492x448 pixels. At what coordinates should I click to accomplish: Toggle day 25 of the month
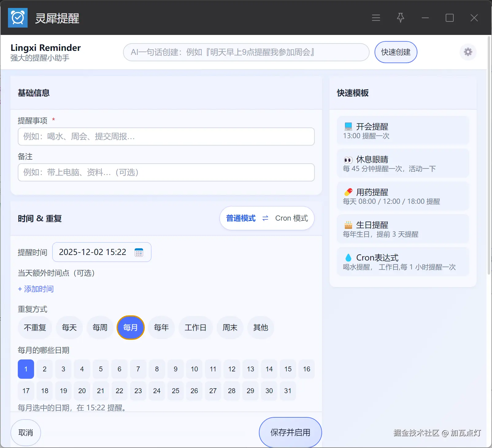pos(175,391)
